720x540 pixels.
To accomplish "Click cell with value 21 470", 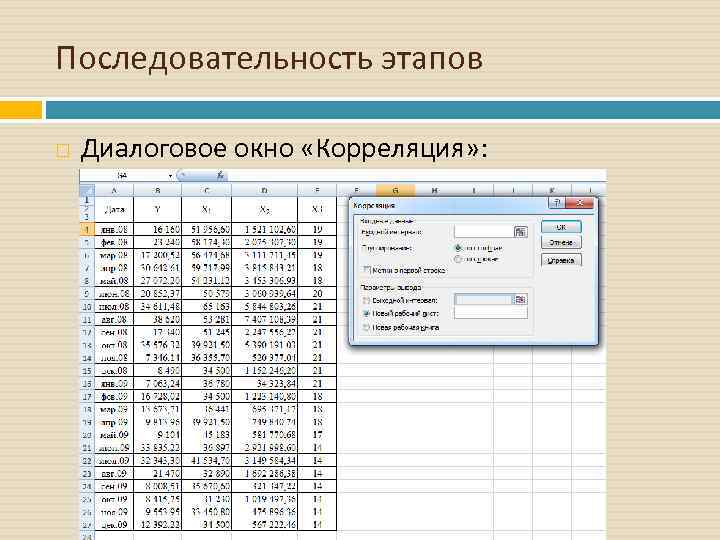I will [x=158, y=473].
